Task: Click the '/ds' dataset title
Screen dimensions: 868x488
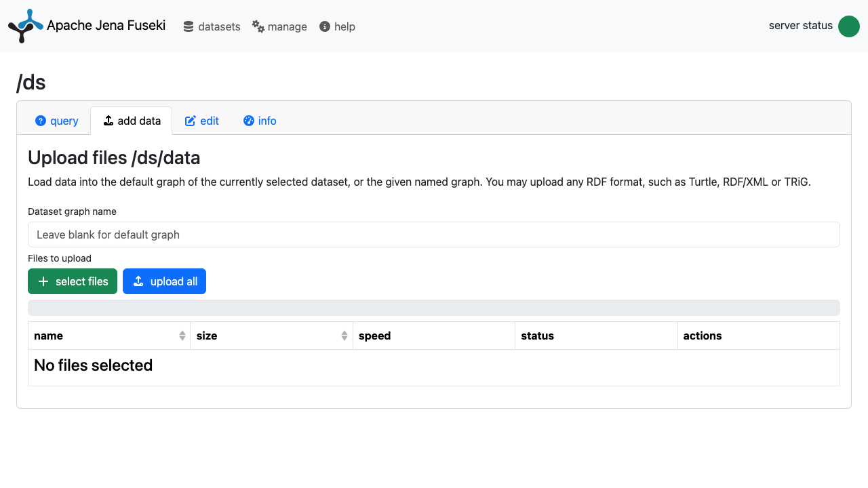Action: [31, 83]
